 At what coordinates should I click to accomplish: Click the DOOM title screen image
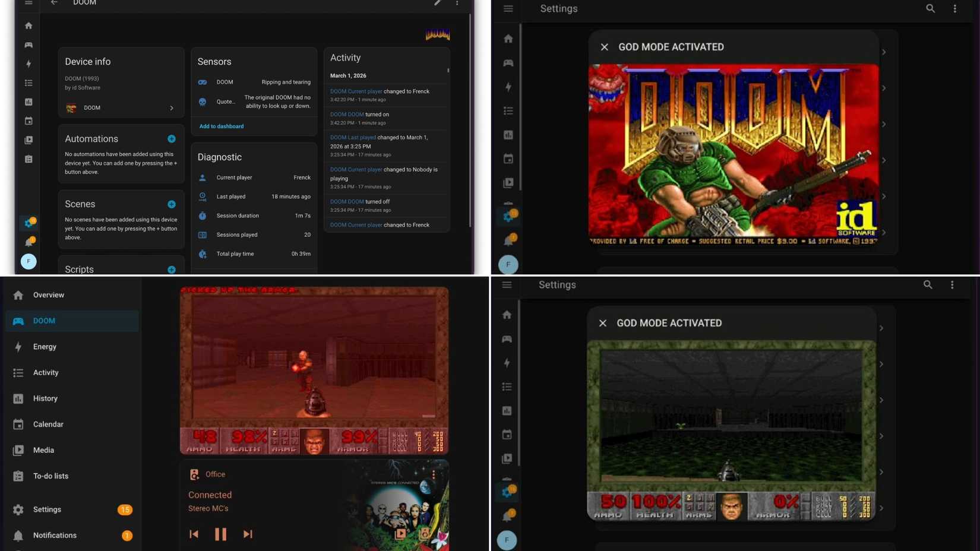(x=734, y=154)
